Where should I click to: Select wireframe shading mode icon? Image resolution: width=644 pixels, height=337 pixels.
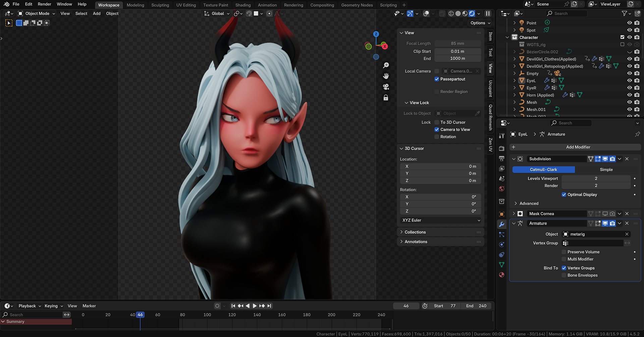click(451, 13)
